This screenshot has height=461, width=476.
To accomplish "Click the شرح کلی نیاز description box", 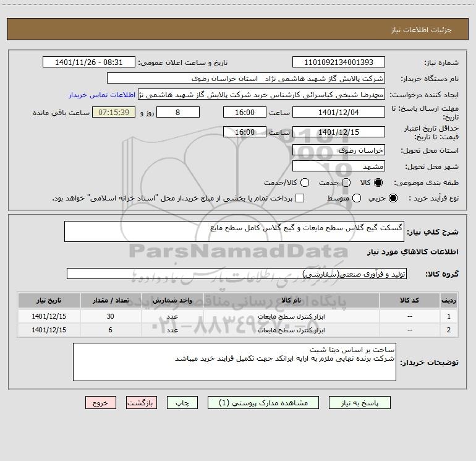I will [x=234, y=231].
